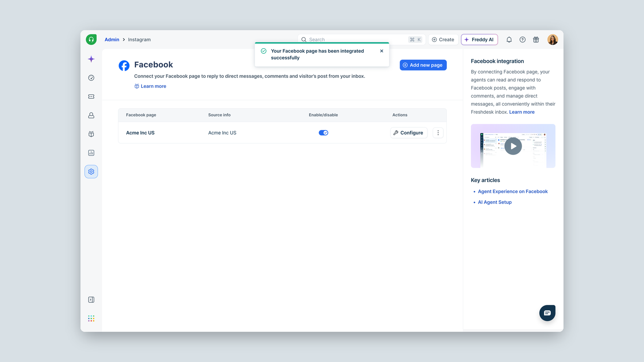Open the colorful apps grid switcher
This screenshot has height=362, width=644.
click(91, 318)
